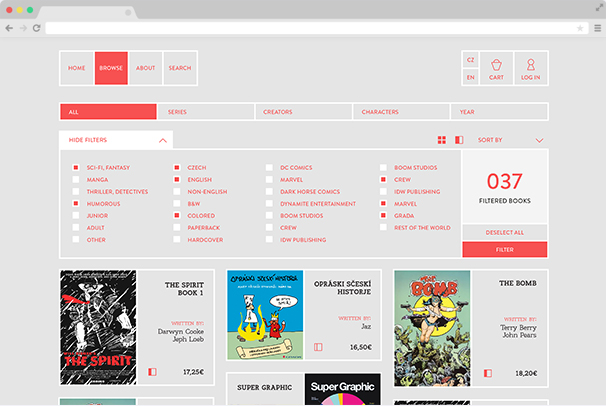This screenshot has width=606, height=406.
Task: Click the book icon on The Spirit card
Action: point(153,372)
